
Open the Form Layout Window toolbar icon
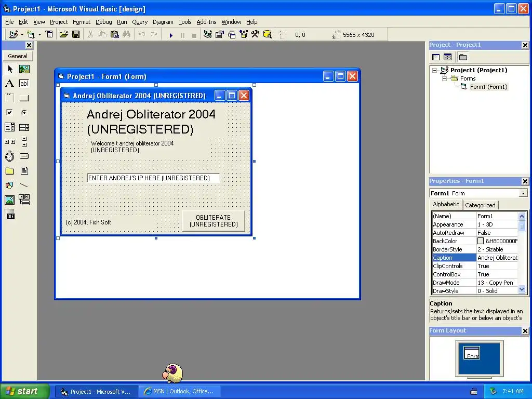coord(232,34)
